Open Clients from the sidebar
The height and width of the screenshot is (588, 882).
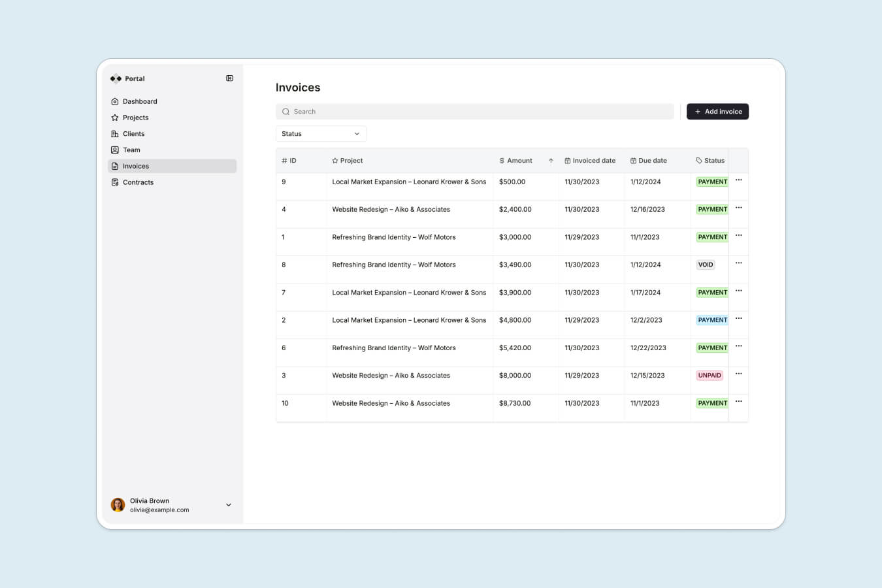pos(172,134)
